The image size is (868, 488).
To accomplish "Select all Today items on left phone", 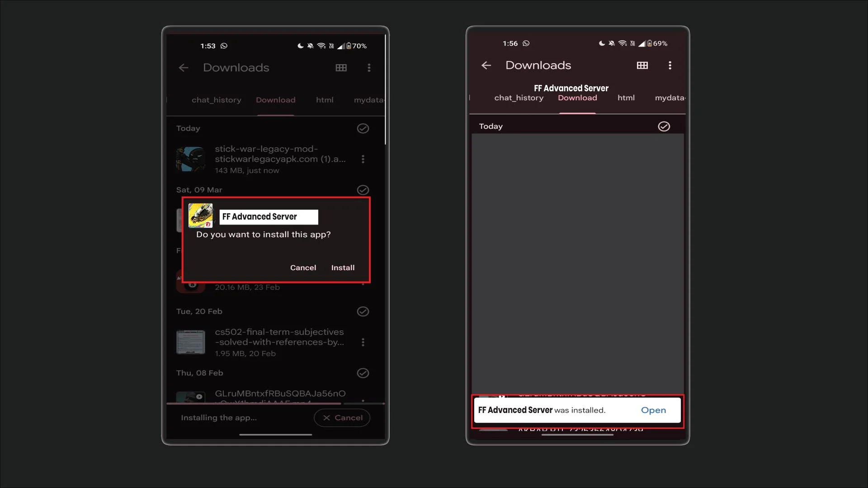I will tap(363, 128).
